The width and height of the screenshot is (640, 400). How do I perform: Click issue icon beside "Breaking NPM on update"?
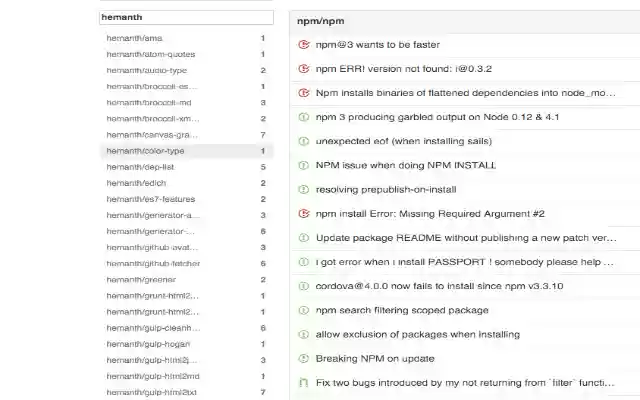point(304,358)
